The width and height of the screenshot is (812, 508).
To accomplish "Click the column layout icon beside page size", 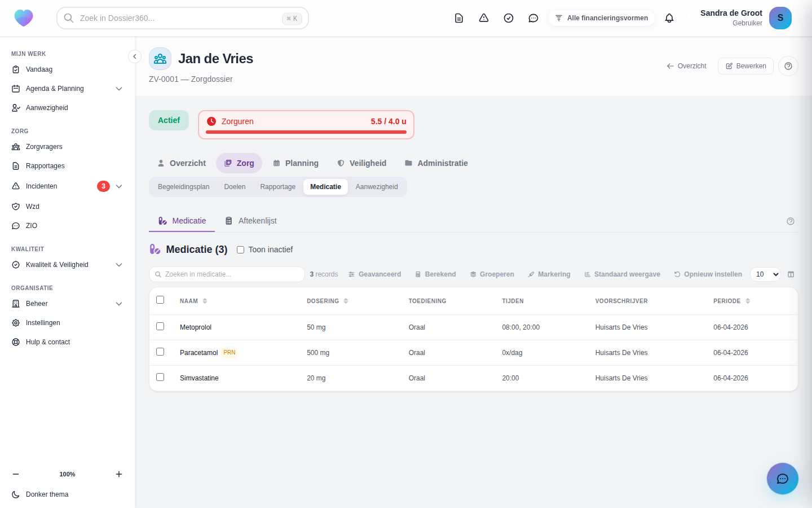I will pyautogui.click(x=791, y=274).
